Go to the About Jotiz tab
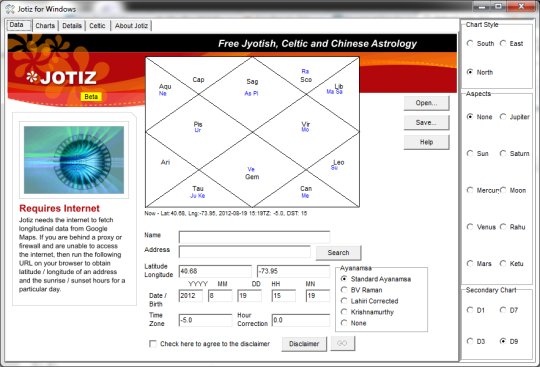The image size is (540, 367). [131, 25]
